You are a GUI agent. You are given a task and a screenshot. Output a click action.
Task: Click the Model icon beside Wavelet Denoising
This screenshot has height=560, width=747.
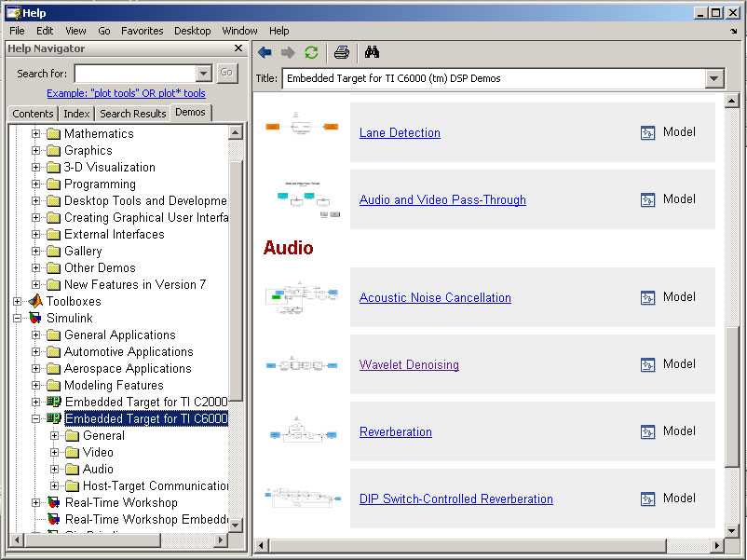pos(647,364)
